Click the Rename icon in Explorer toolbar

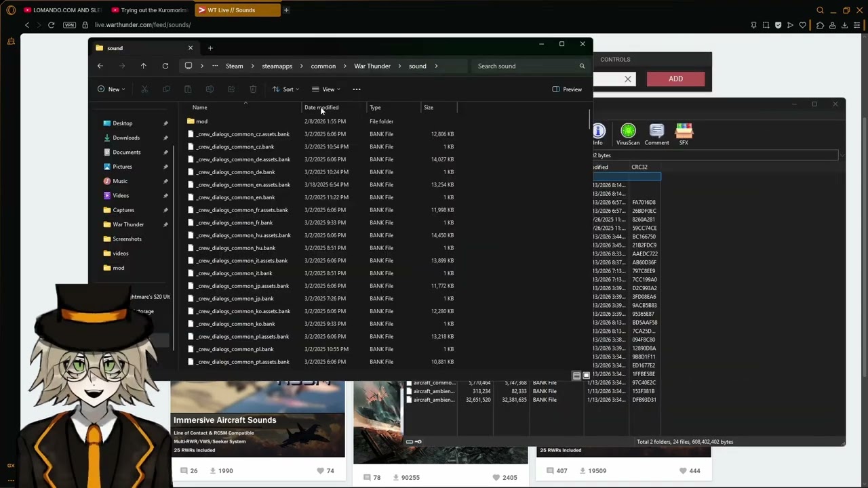click(210, 89)
